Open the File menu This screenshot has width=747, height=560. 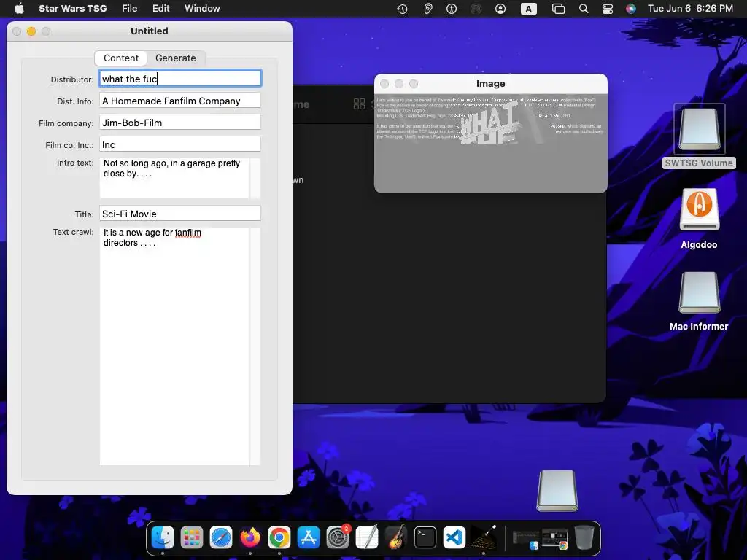(x=129, y=8)
